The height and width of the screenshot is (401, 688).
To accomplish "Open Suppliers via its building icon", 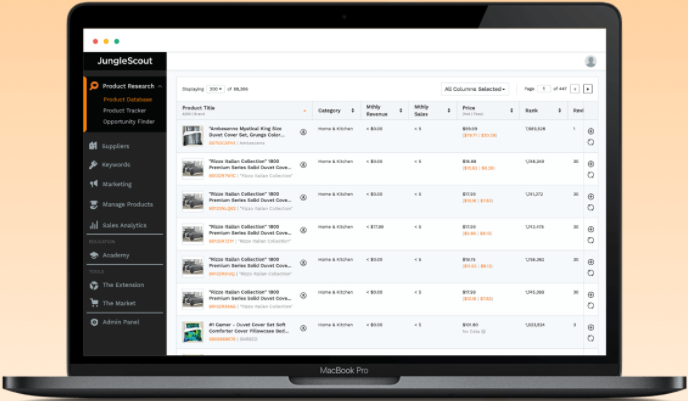I will 93,146.
